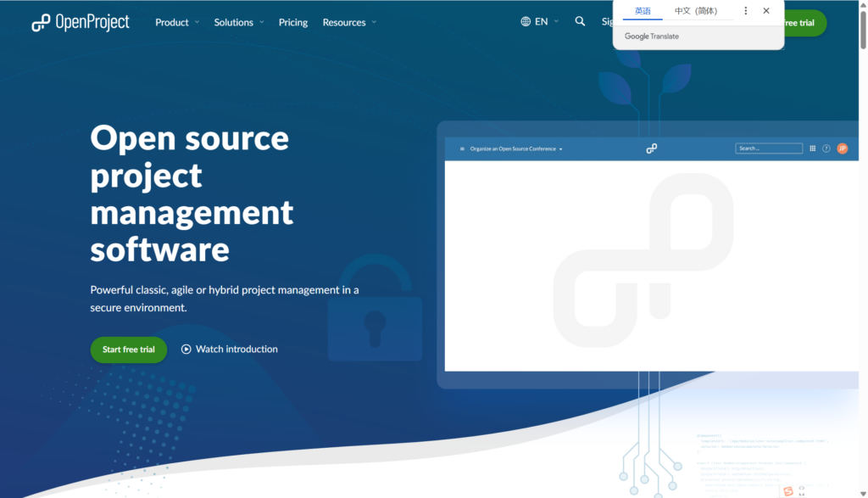Click the play icon next to Watch introduction

[185, 349]
